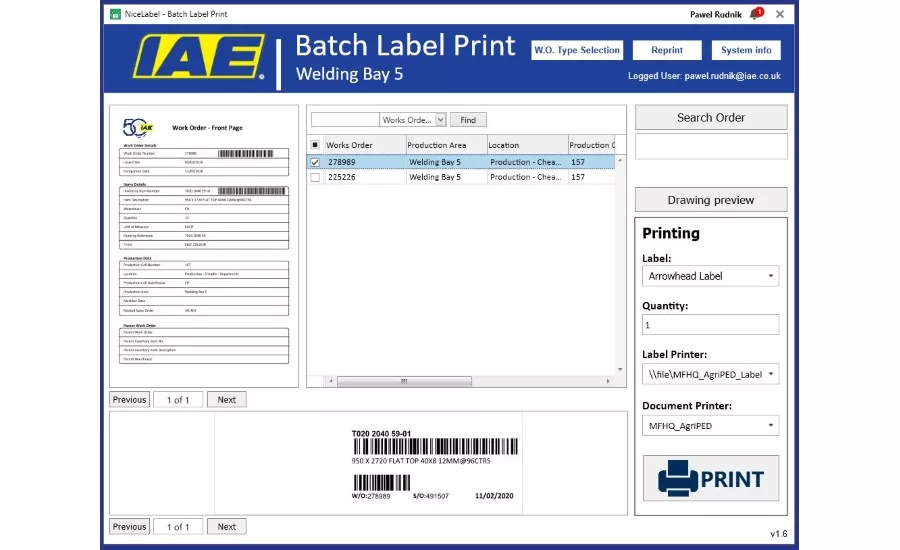Click the input box below Search Order
Screen dimensions: 900x550
click(x=711, y=146)
